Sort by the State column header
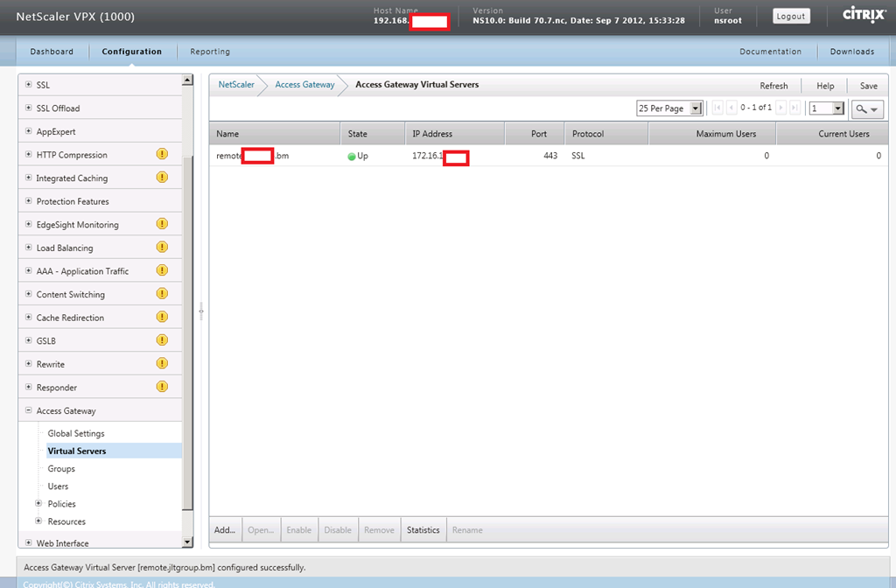 [x=373, y=134]
